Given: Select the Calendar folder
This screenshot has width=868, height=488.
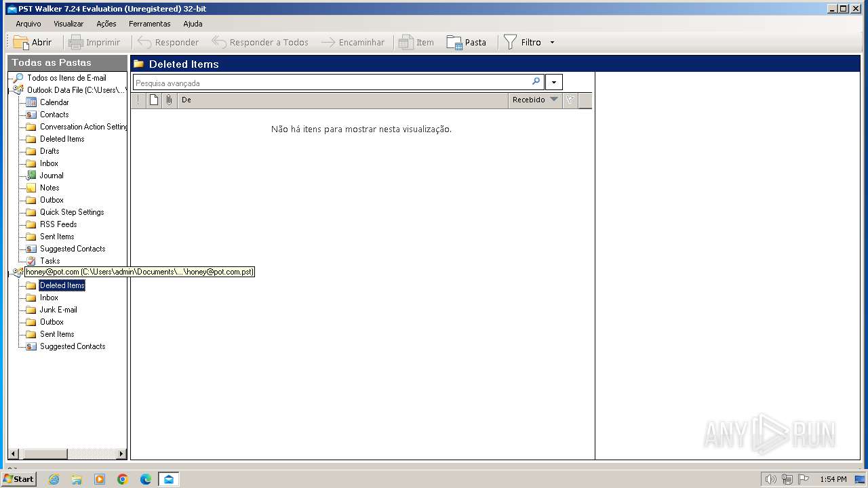Looking at the screenshot, I should 54,102.
